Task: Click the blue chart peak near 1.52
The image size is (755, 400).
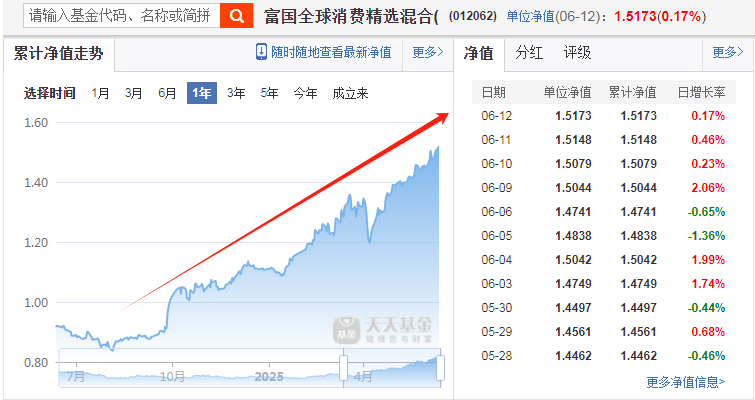Action: 438,148
